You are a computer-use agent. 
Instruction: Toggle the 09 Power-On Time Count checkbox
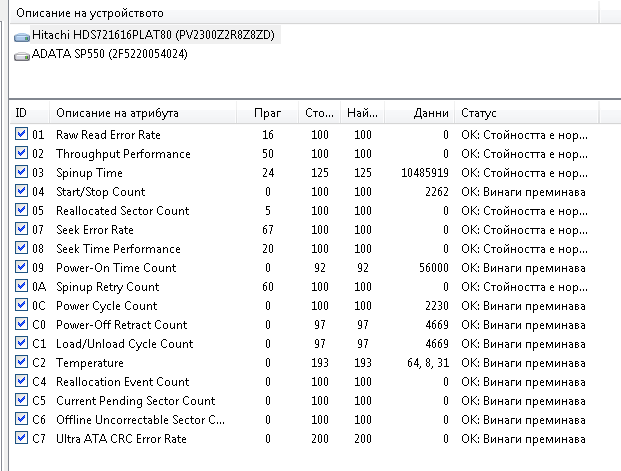[x=21, y=267]
